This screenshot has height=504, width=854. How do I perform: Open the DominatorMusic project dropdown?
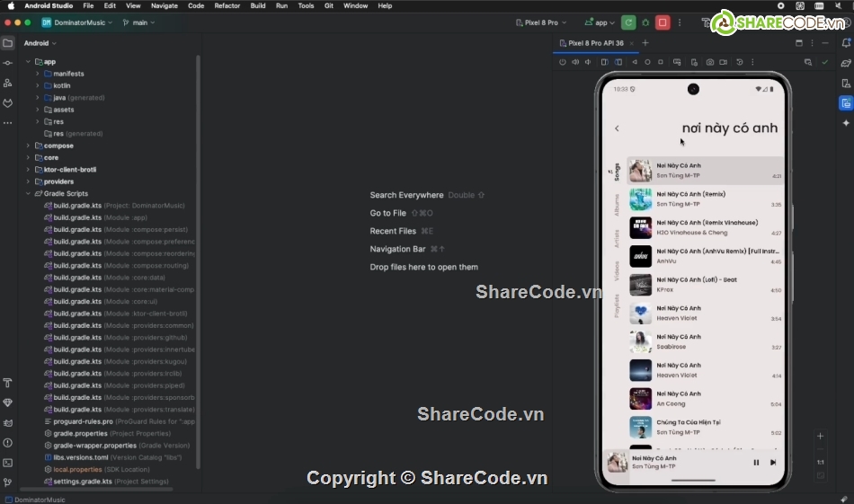(77, 22)
